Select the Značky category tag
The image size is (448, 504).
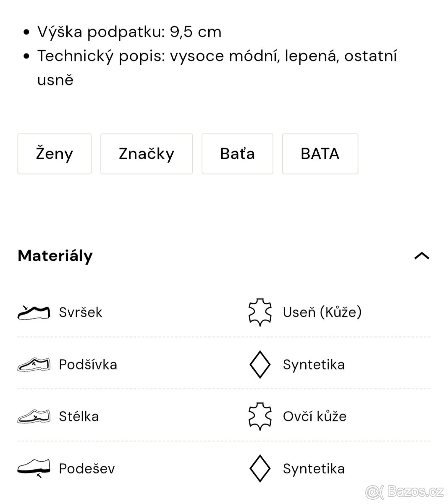click(146, 154)
